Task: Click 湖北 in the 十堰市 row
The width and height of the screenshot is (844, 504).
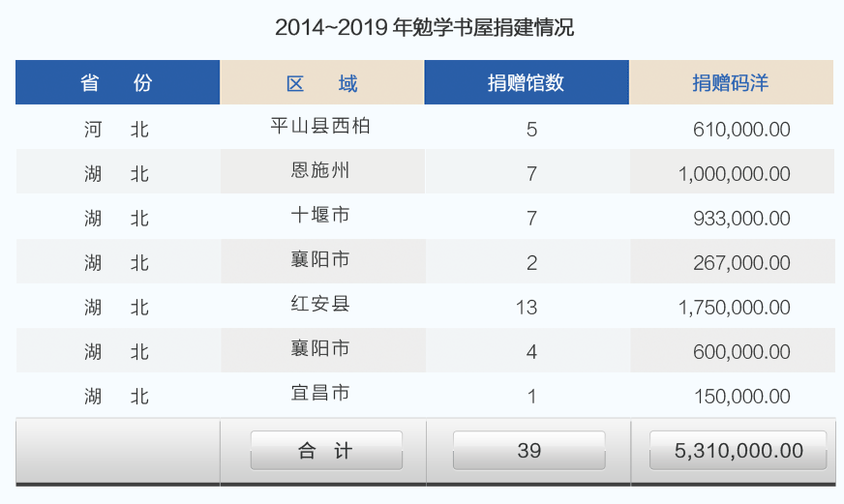Action: (116, 219)
